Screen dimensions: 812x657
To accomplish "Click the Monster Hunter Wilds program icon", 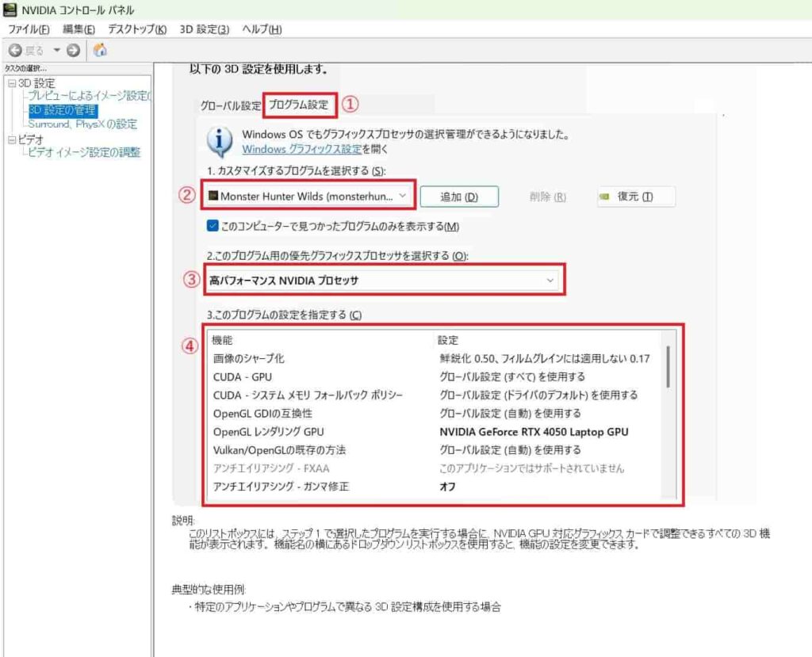I will pos(213,195).
